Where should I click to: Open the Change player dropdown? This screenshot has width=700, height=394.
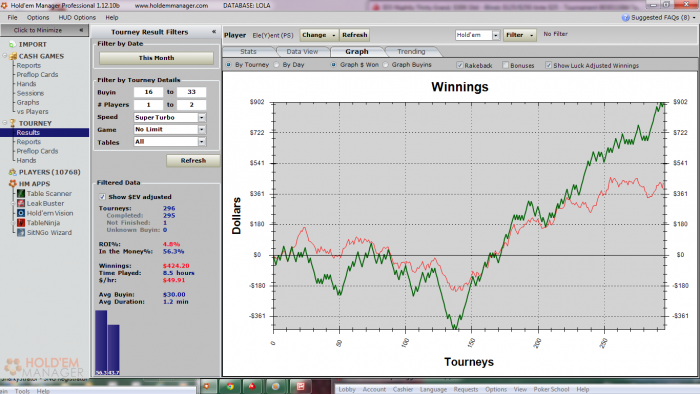pos(319,35)
